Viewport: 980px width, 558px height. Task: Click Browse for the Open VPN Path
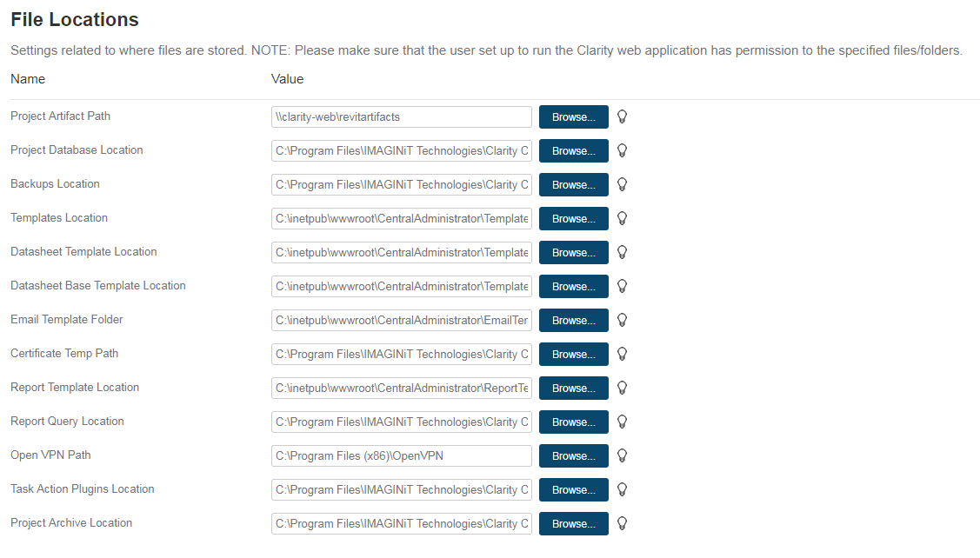573,456
